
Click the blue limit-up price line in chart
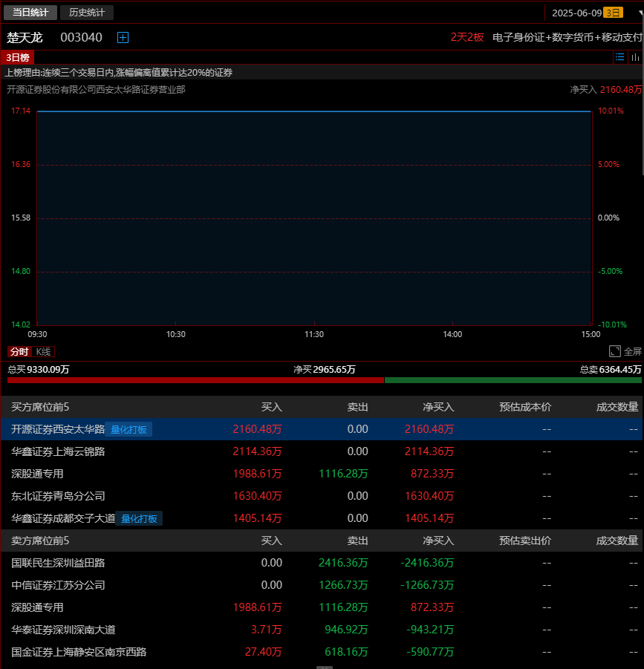314,111
